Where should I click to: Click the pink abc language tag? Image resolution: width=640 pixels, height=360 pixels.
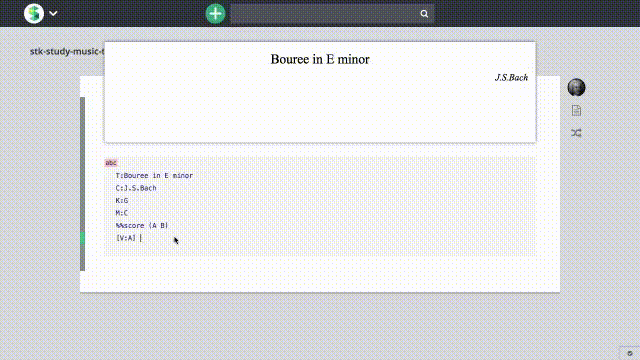click(111, 163)
